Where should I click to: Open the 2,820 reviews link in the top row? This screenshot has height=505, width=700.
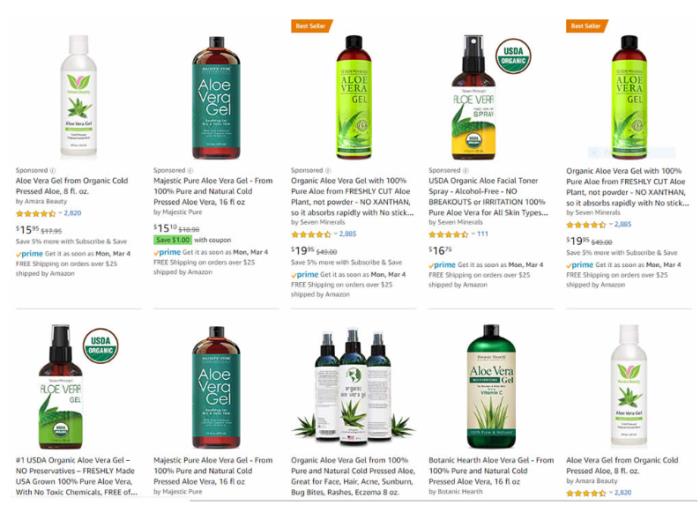click(72, 213)
